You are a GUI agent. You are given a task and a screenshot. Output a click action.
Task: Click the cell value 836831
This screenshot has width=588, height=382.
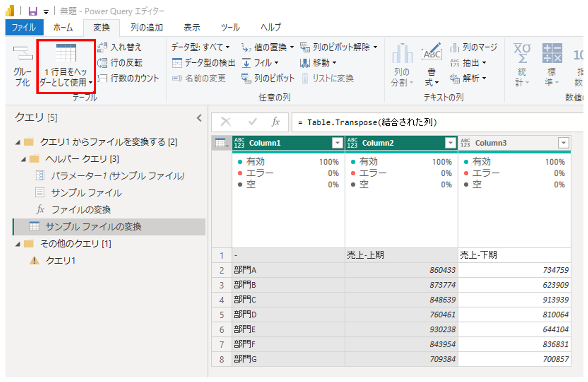514,344
